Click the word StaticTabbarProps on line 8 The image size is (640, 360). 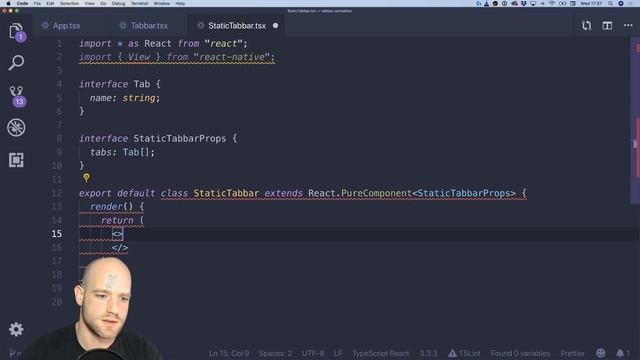click(180, 138)
